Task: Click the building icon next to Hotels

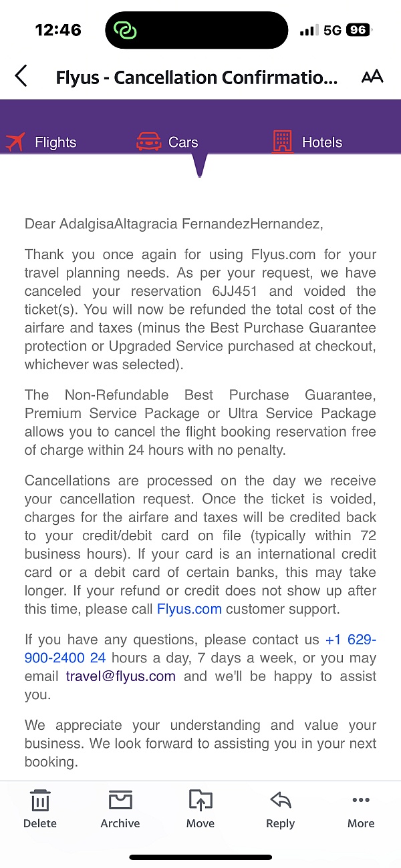Action: pos(283,141)
